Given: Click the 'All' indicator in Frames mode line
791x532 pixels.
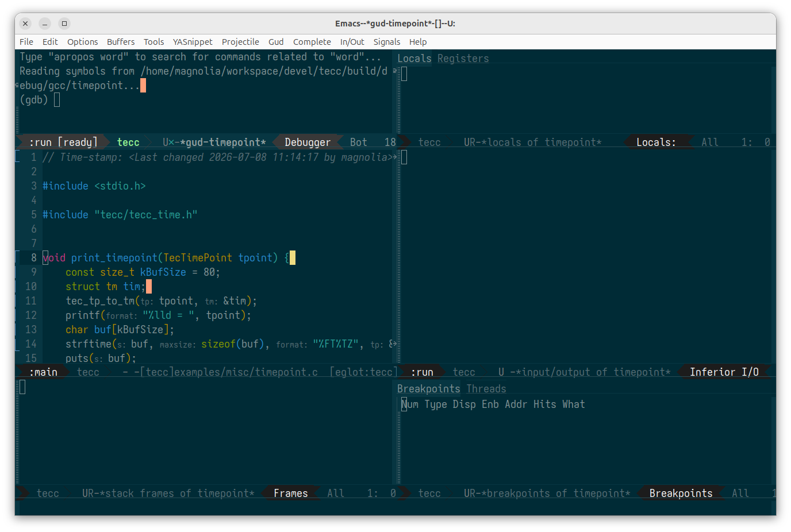Looking at the screenshot, I should (336, 494).
